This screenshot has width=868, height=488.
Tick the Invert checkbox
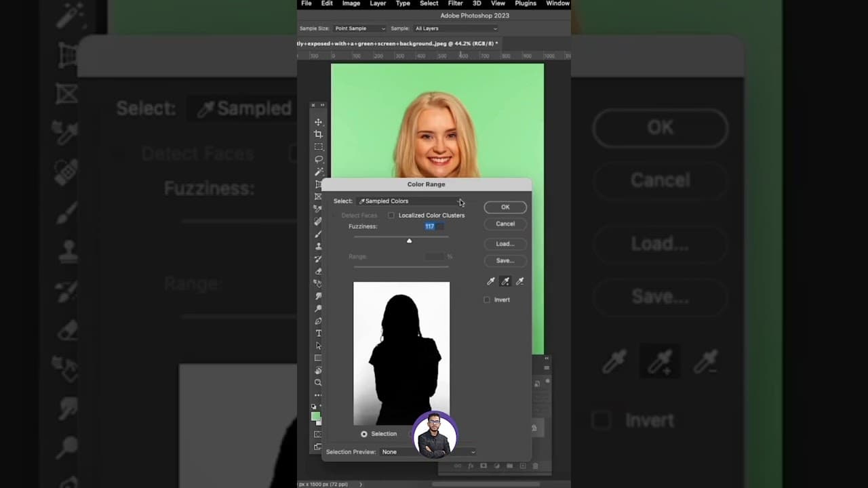(487, 300)
